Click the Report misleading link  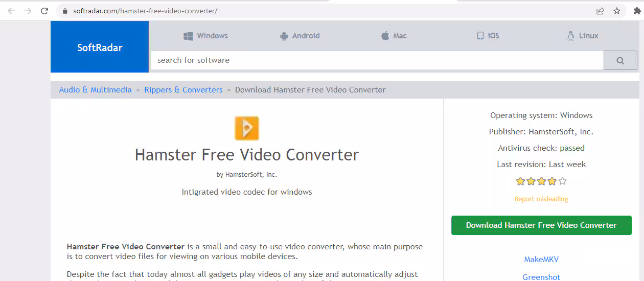point(541,199)
